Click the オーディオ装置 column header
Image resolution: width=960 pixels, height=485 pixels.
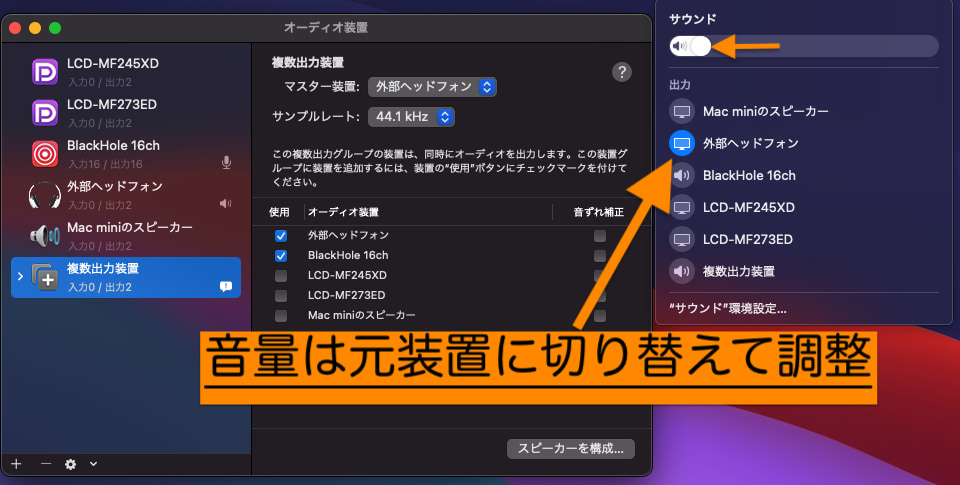[x=343, y=212]
